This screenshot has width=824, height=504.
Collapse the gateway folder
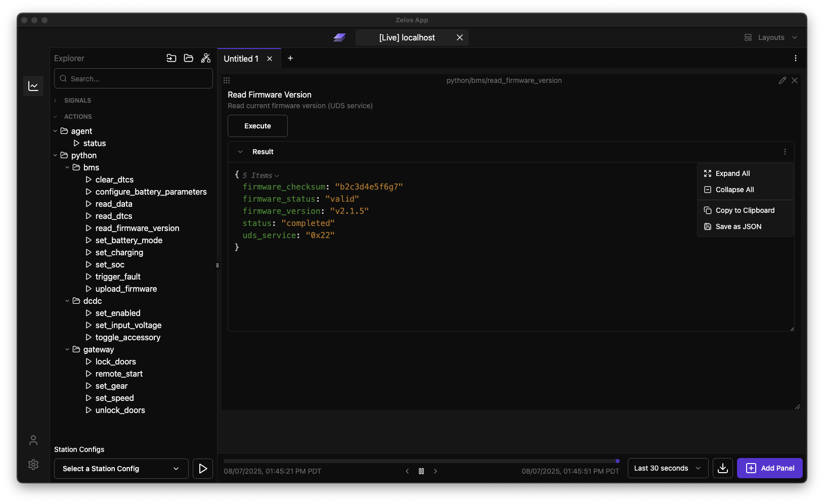pyautogui.click(x=67, y=349)
